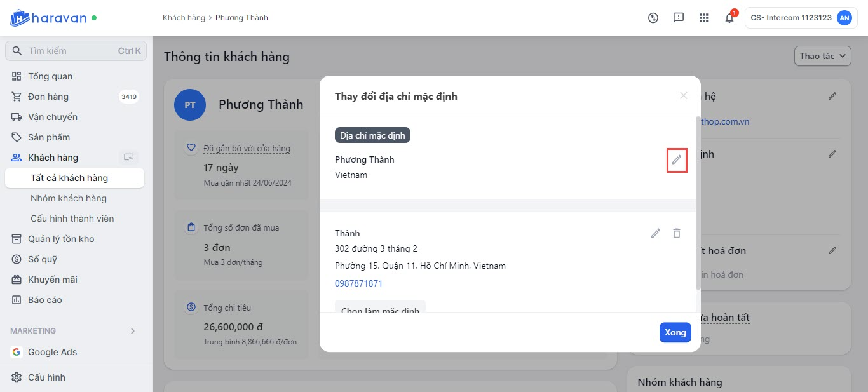Click the Cấu hình gear icon

click(x=17, y=377)
